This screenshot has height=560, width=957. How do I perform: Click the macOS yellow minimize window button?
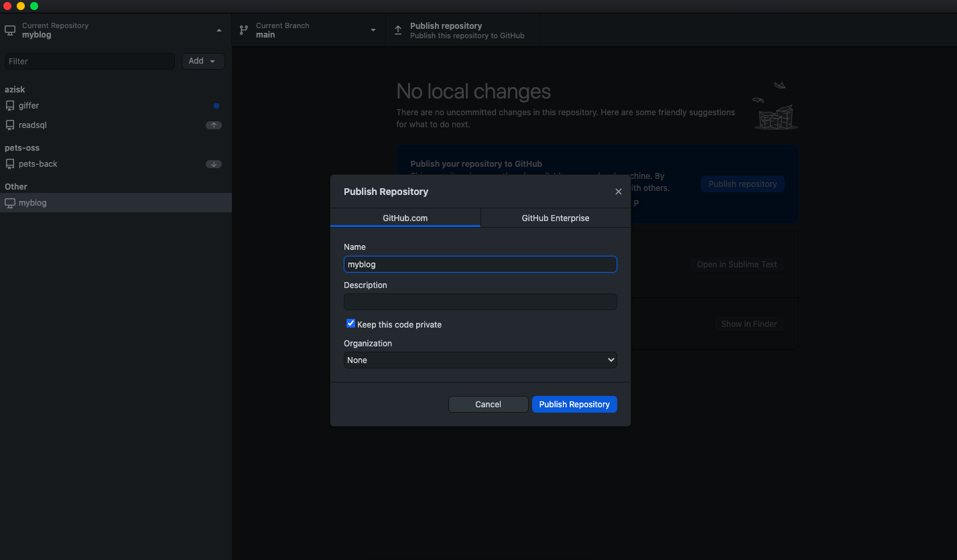point(21,6)
